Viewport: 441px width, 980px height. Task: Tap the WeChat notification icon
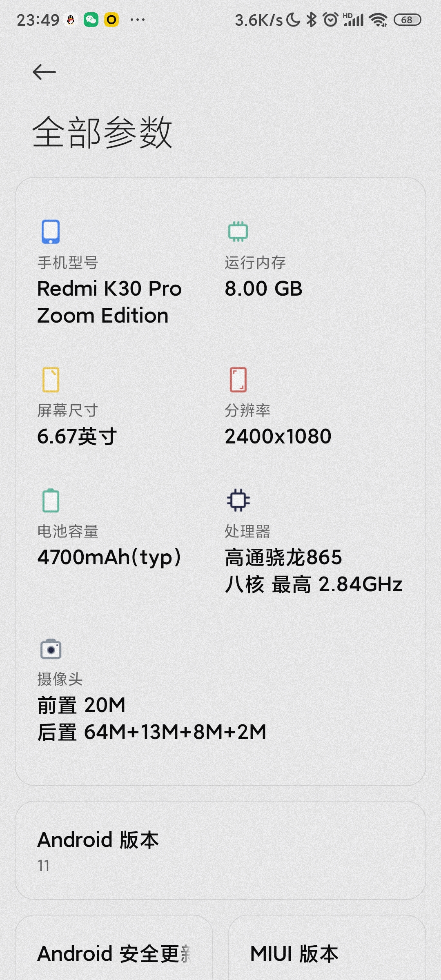tap(91, 20)
